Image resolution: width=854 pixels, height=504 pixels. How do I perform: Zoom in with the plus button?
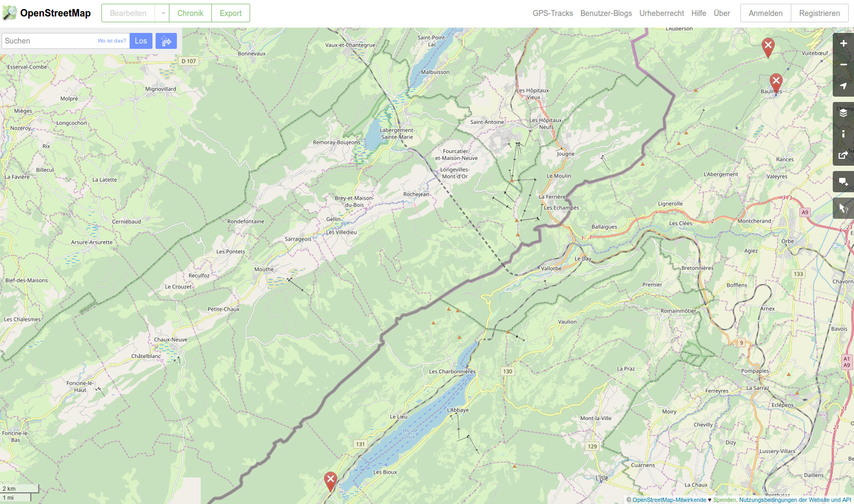click(843, 44)
